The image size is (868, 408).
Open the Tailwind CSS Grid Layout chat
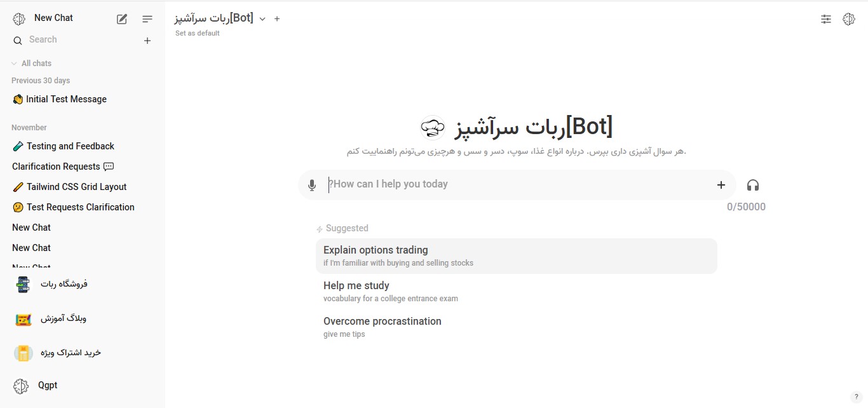pos(76,187)
